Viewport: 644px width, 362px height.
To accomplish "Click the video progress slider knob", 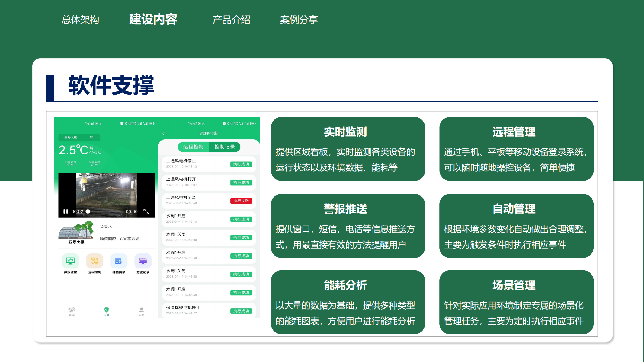I will pos(88,211).
